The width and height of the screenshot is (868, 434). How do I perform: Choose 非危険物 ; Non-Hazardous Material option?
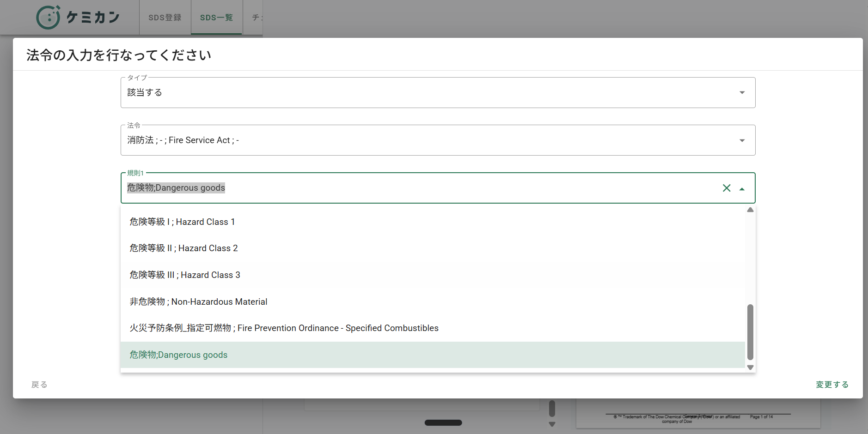433,301
